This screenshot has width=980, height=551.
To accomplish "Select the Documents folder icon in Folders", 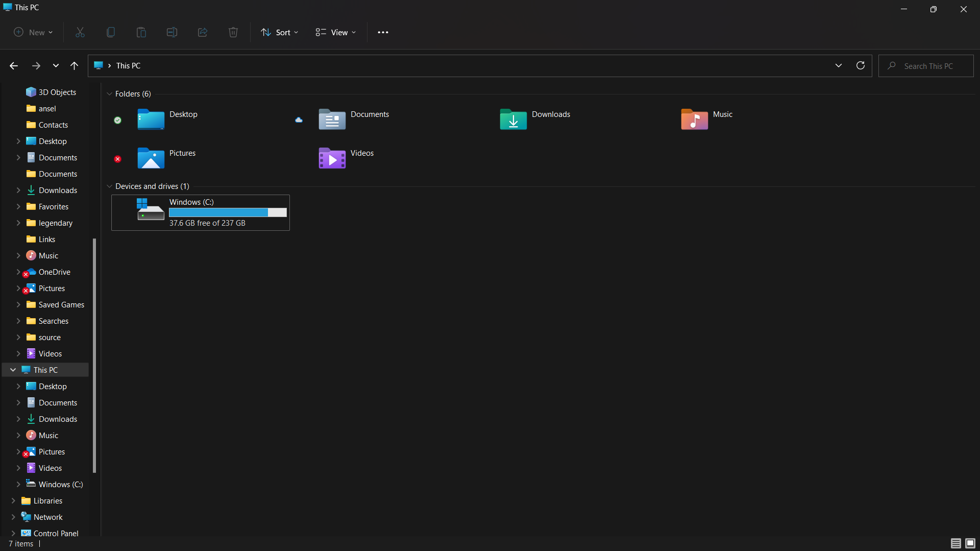I will click(x=332, y=120).
